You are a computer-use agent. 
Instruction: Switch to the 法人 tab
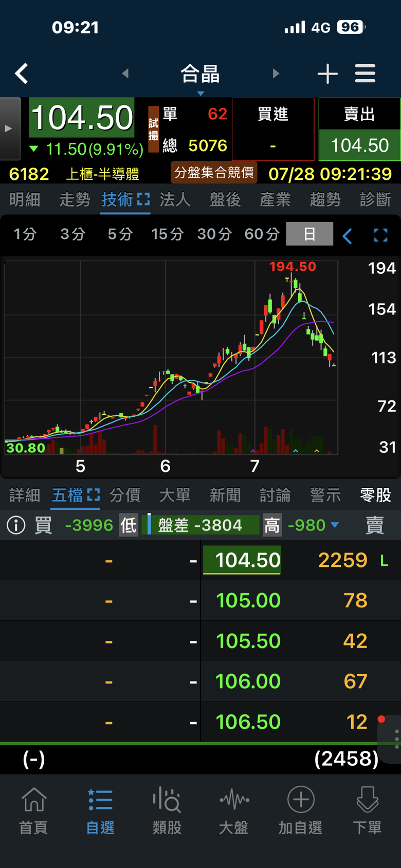175,199
